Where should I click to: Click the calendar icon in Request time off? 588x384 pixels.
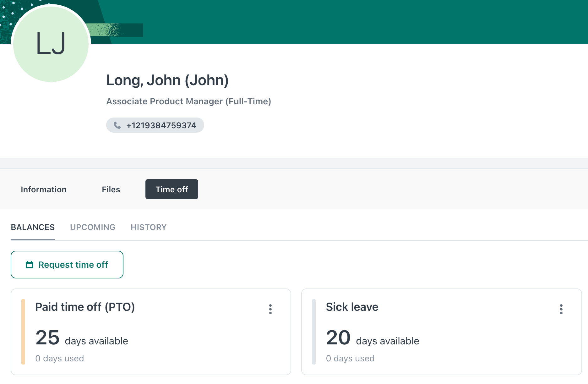(x=30, y=265)
